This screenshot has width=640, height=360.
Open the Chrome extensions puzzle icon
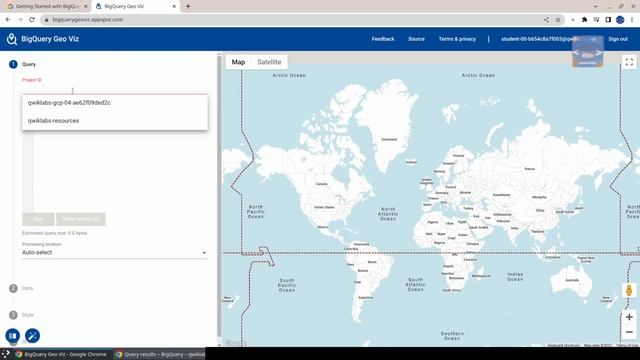584,20
